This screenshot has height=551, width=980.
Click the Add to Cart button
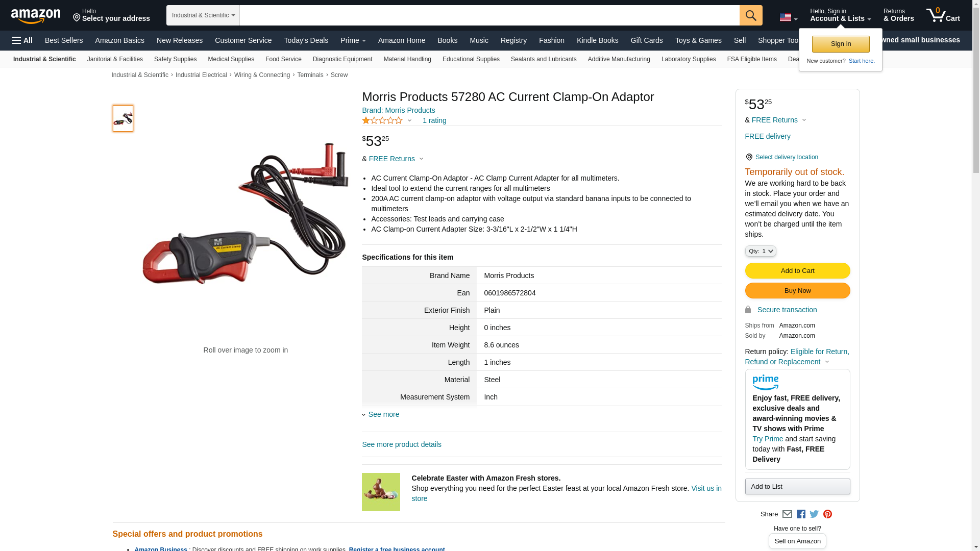click(x=797, y=271)
